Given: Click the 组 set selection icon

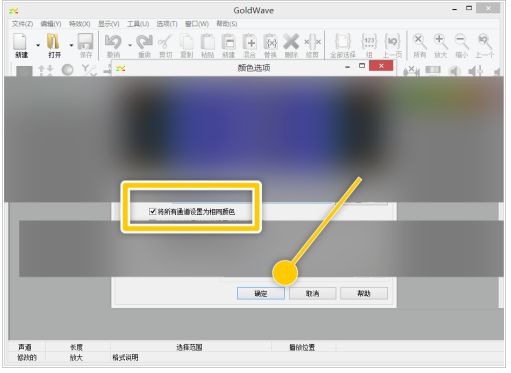Looking at the screenshot, I should click(369, 42).
